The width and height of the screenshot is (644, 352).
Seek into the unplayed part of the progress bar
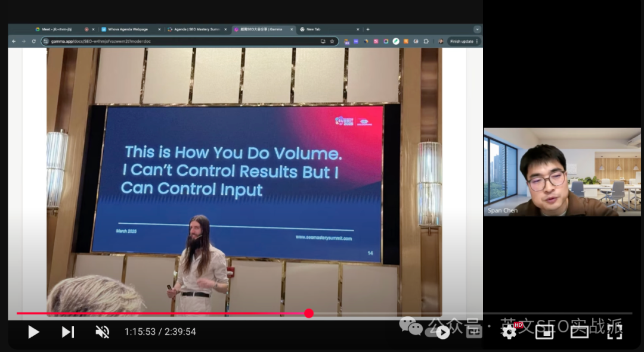click(x=472, y=313)
